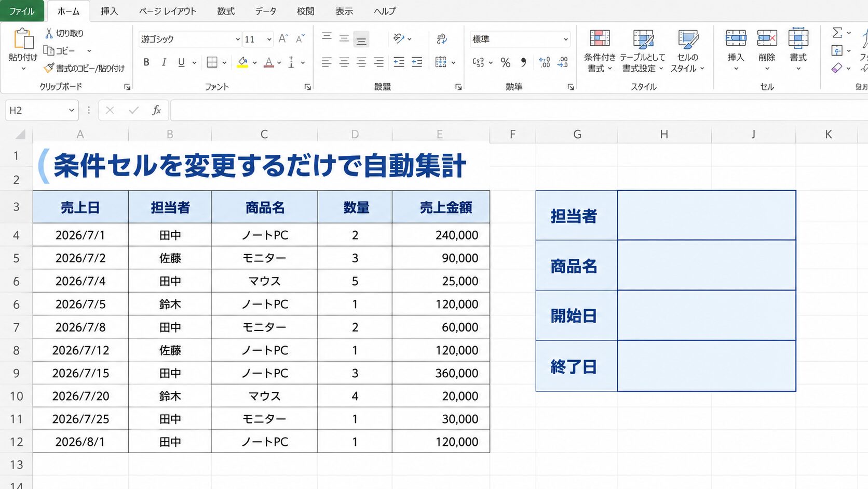Center text horizontally

coord(344,62)
